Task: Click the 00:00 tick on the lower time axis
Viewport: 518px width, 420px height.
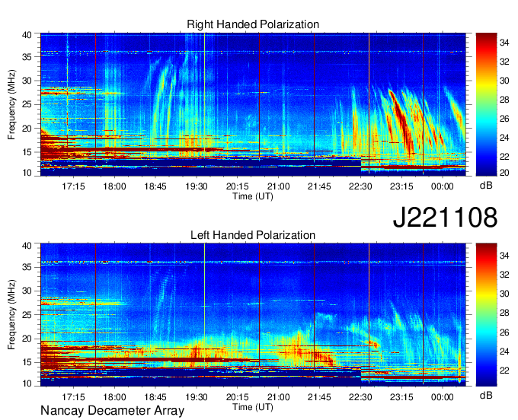Action: 443,396
